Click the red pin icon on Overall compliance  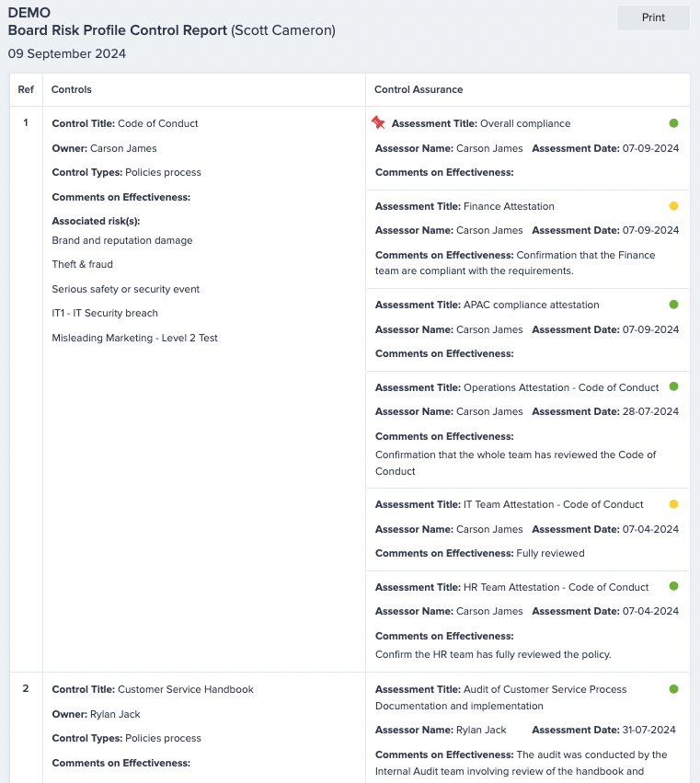click(x=378, y=122)
